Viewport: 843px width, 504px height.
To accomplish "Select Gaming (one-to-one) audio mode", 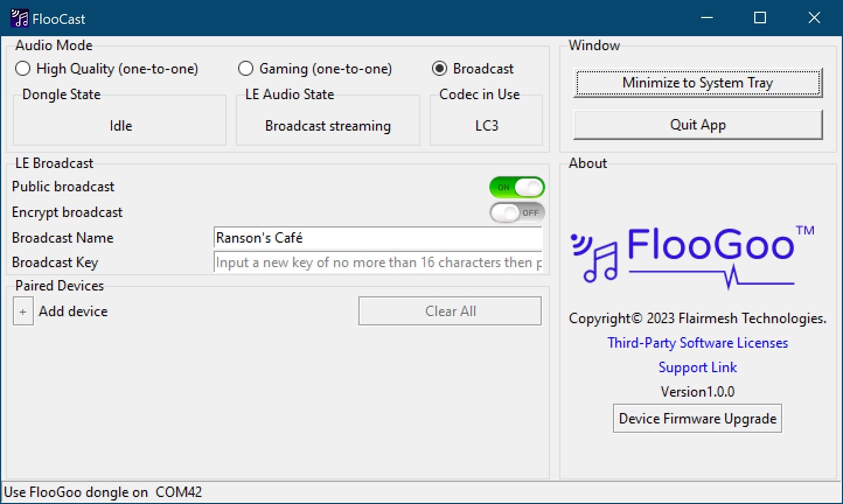I will coord(246,69).
